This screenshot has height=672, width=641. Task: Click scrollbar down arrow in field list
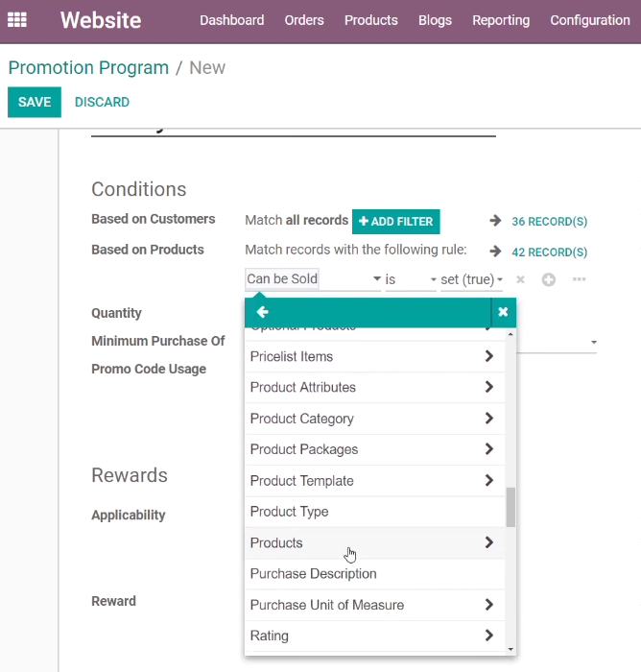click(510, 649)
